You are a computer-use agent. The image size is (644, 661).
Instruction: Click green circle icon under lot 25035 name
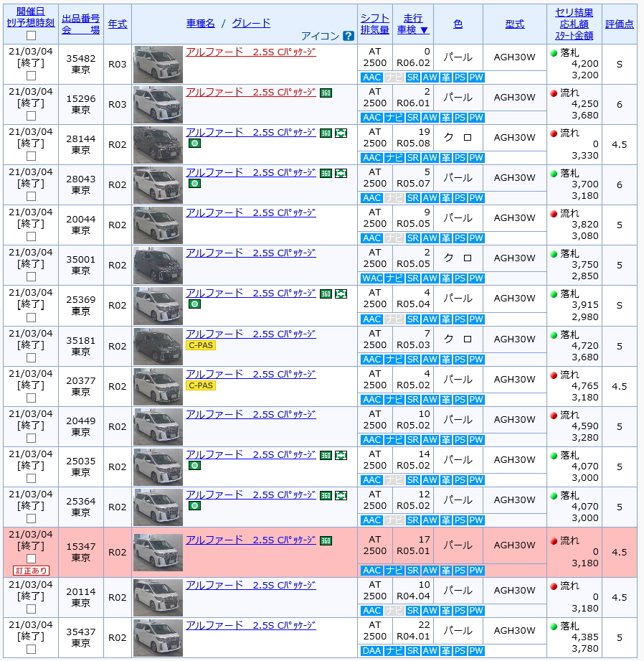click(194, 465)
